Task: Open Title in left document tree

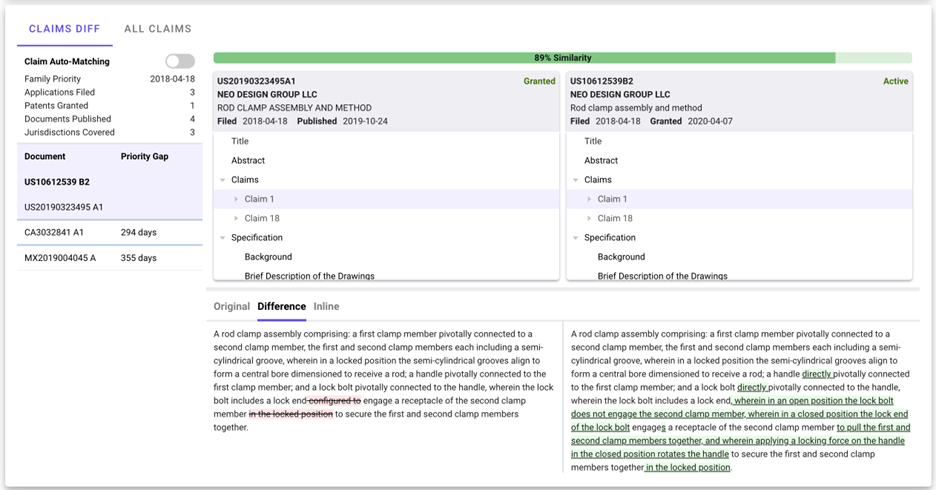Action: coord(240,141)
